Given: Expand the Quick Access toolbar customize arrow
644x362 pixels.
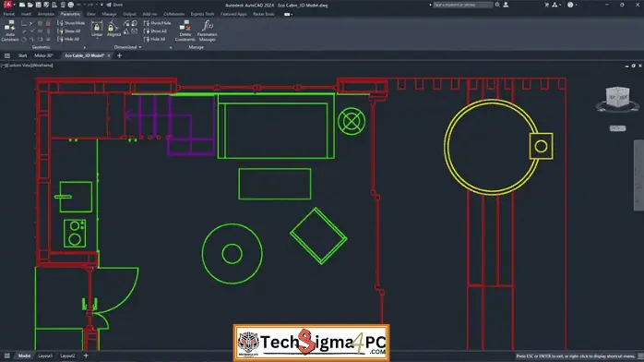Looking at the screenshot, I should [x=101, y=5].
